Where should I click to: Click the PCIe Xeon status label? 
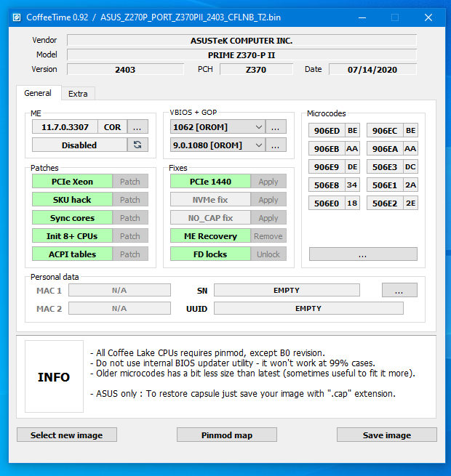tap(72, 181)
